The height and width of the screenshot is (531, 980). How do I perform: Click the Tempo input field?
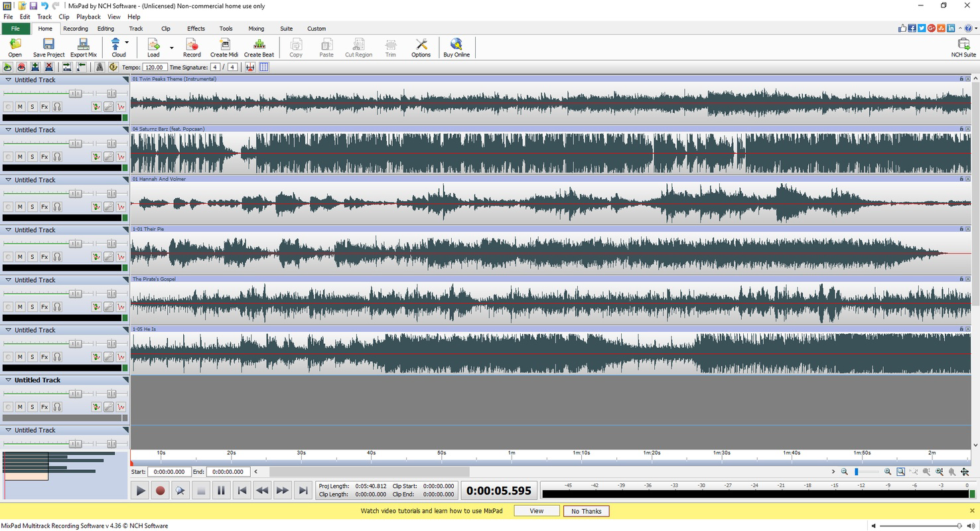tap(155, 67)
